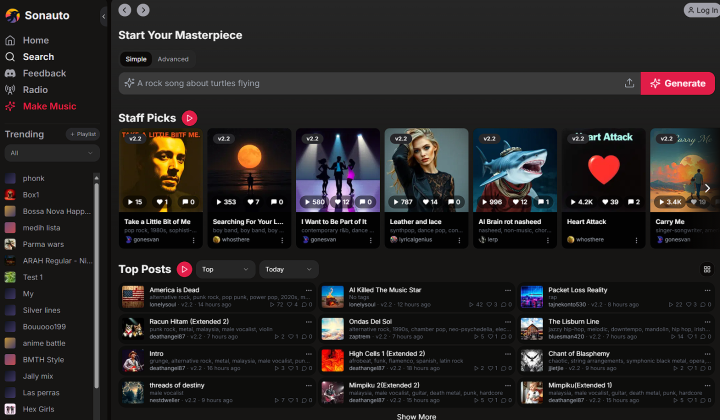Click the Top Posts play button
Image resolution: width=720 pixels, height=420 pixels.
[x=184, y=269]
